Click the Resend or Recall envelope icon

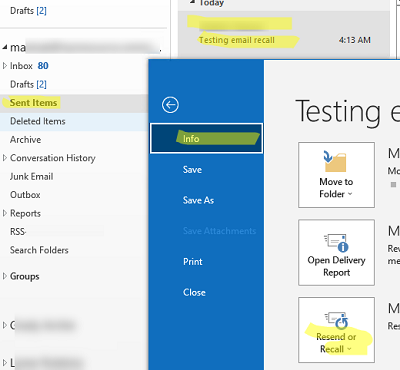(337, 321)
